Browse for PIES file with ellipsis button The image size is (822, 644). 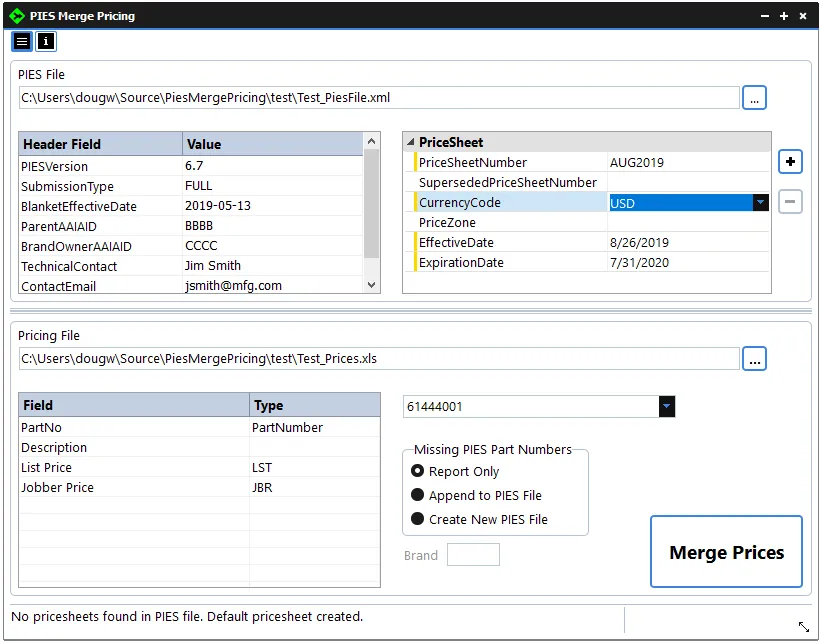[754, 98]
